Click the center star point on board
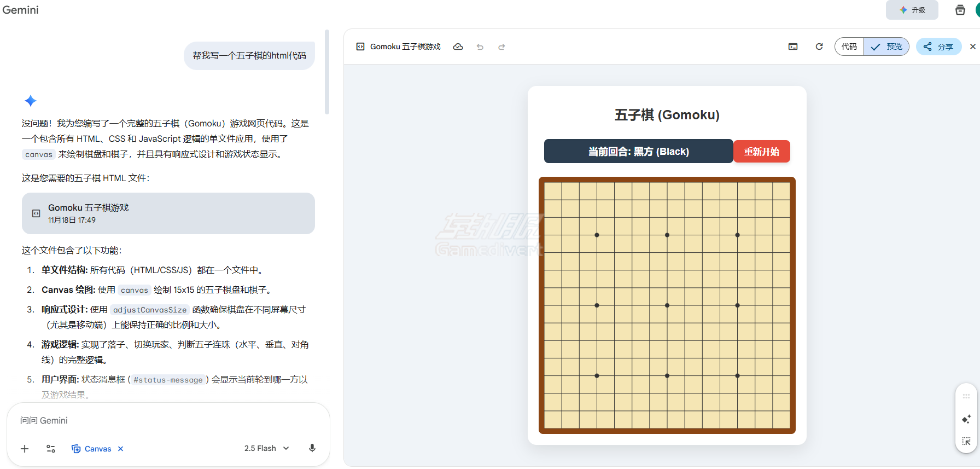This screenshot has width=980, height=469. click(667, 305)
